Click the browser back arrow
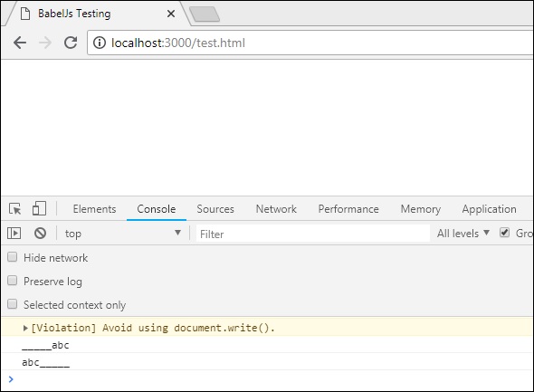This screenshot has height=392, width=534. click(x=20, y=43)
